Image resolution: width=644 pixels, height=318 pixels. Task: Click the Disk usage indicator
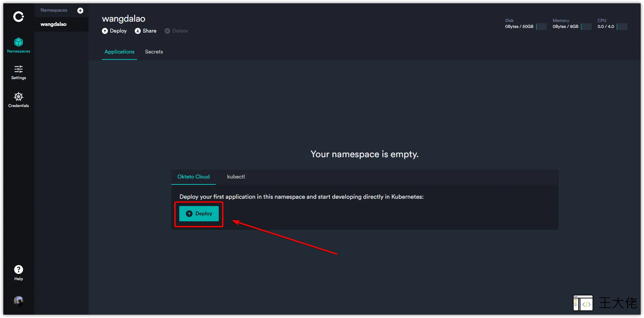coord(526,24)
